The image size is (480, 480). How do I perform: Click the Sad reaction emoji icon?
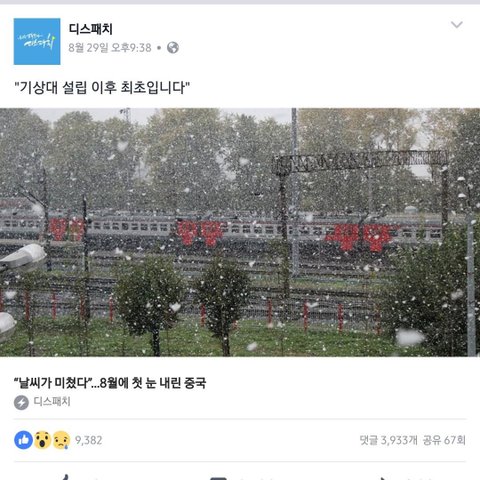click(62, 440)
